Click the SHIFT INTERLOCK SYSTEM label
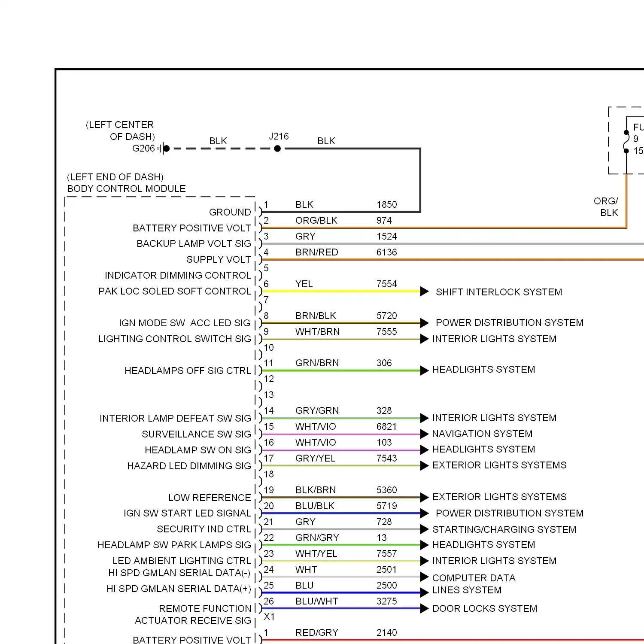Viewport: 644px width, 644px height. pyautogui.click(x=499, y=292)
